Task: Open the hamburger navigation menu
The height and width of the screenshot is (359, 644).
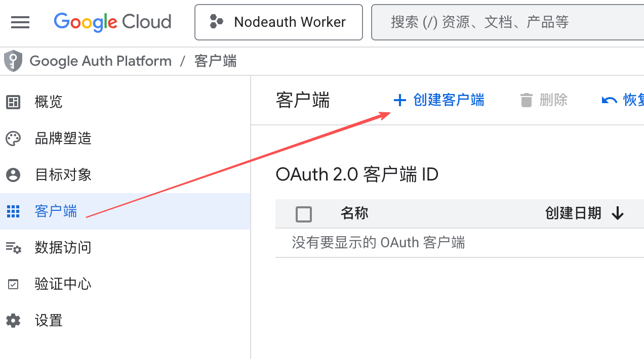Action: click(20, 22)
